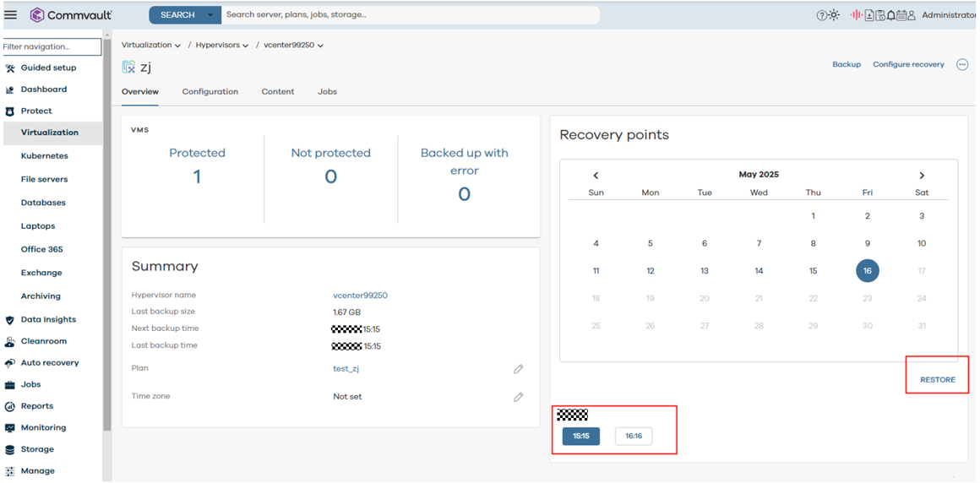Select the 15:15 recovery point time
The width and height of the screenshot is (980, 483).
(581, 437)
